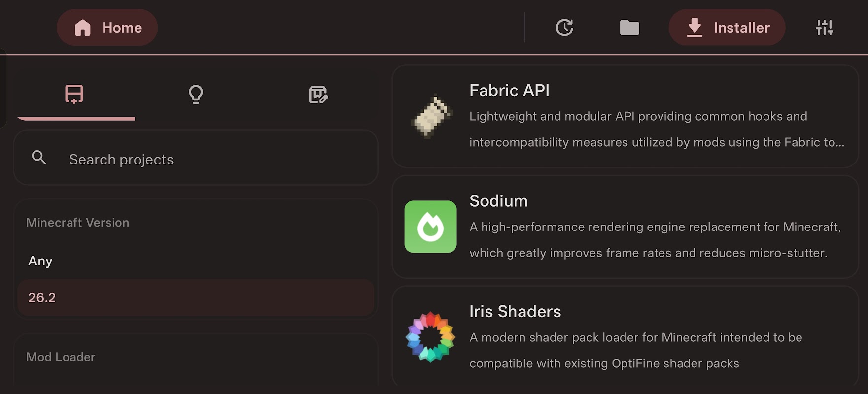Go to the Home page
The width and height of the screenshot is (868, 394).
(107, 28)
